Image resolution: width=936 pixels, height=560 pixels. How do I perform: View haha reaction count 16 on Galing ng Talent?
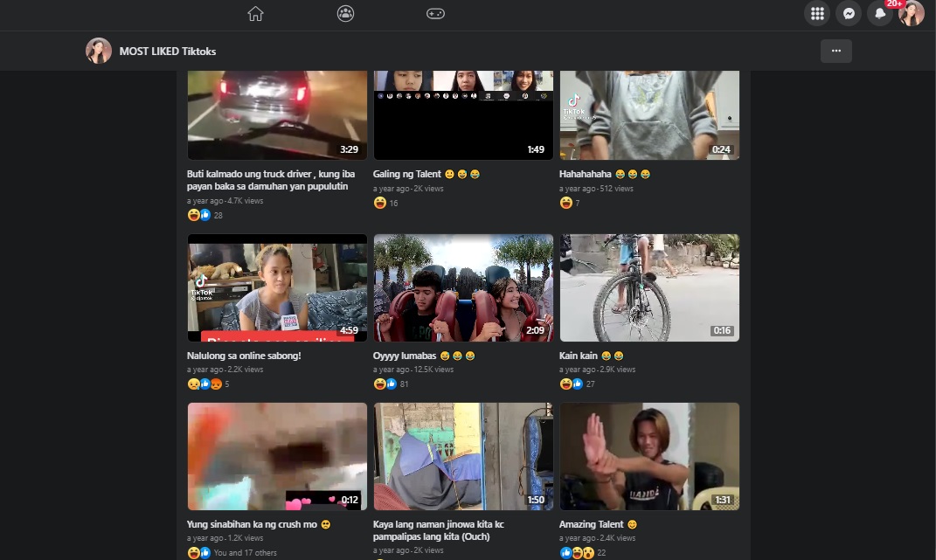(385, 203)
